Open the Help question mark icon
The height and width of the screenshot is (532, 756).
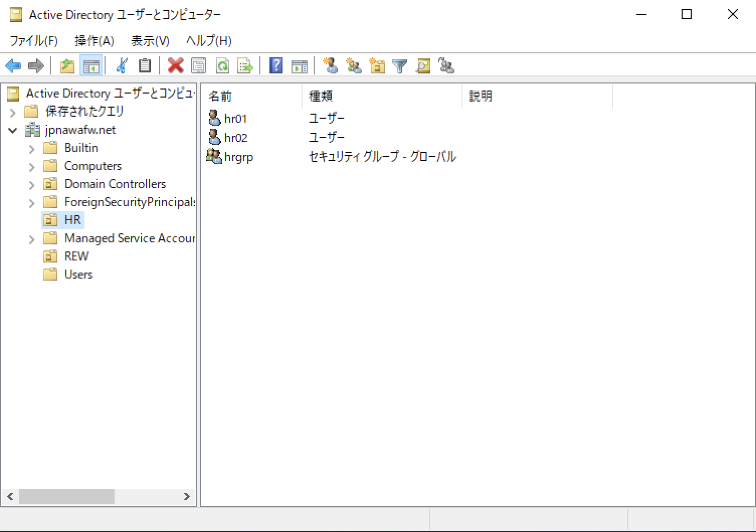coord(276,65)
